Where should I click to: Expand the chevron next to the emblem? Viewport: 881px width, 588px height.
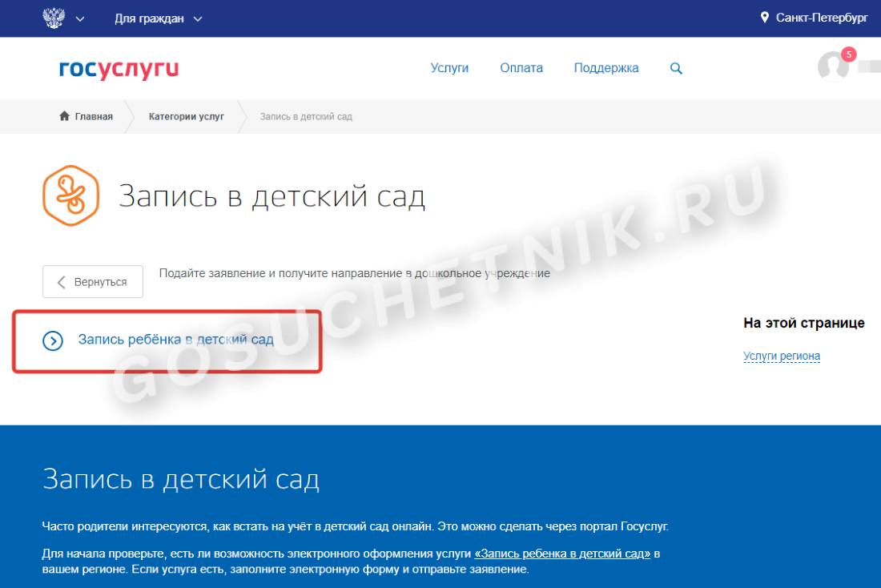click(x=80, y=19)
